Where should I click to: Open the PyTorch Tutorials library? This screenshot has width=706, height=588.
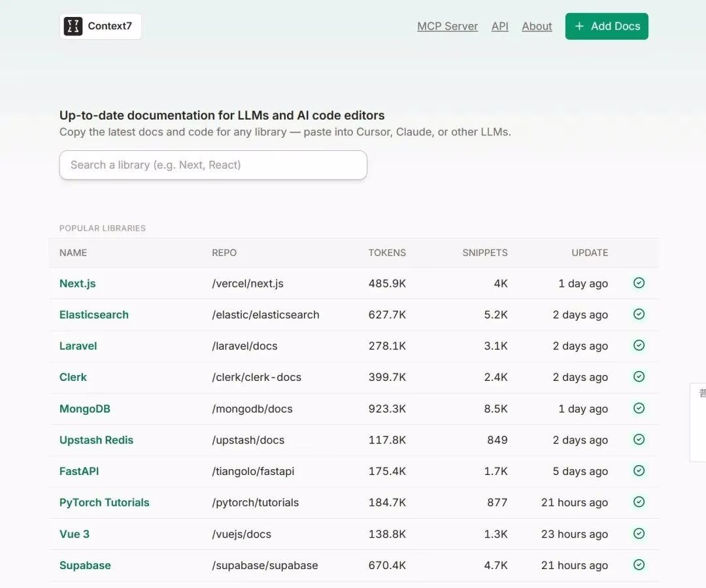point(105,503)
